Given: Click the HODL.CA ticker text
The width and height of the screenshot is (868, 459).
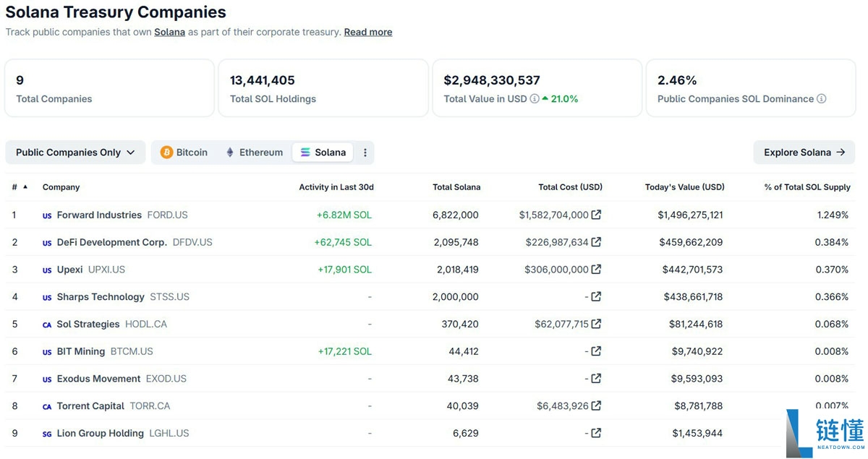Looking at the screenshot, I should click(146, 324).
